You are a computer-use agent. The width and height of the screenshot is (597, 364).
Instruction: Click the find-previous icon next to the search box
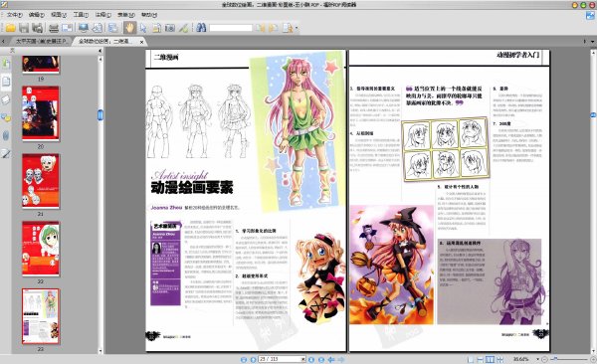[x=260, y=28]
